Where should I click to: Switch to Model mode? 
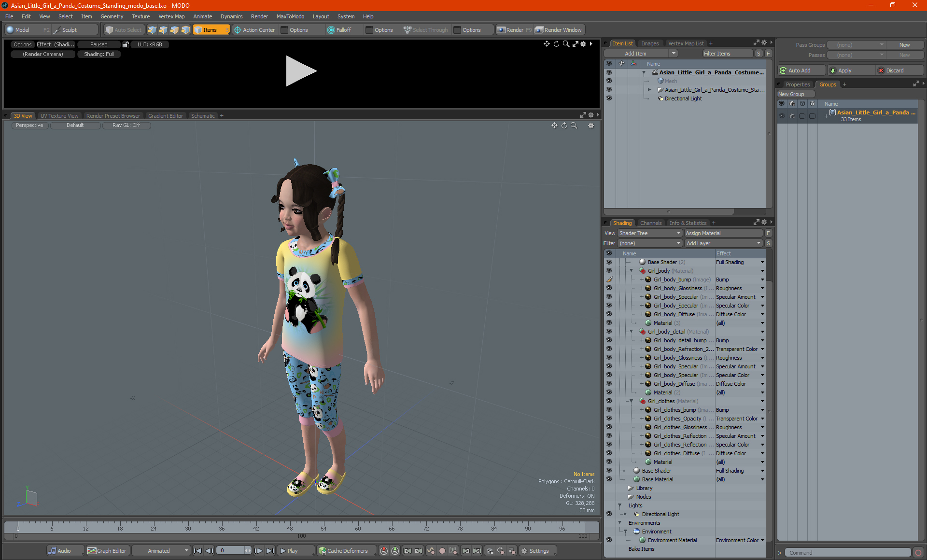click(22, 30)
